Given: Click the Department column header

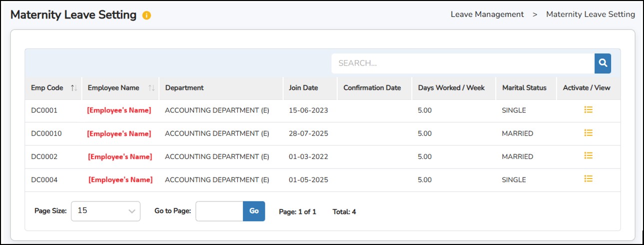Looking at the screenshot, I should tap(184, 88).
